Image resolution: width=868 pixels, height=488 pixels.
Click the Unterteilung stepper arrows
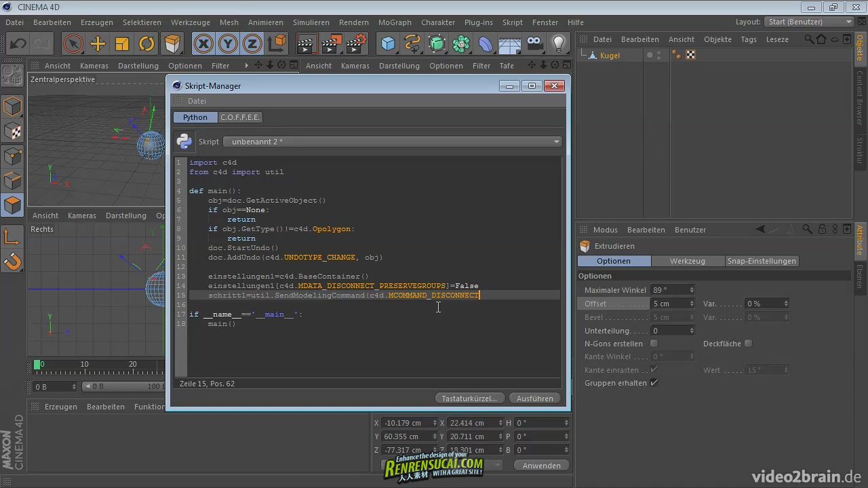click(692, 330)
